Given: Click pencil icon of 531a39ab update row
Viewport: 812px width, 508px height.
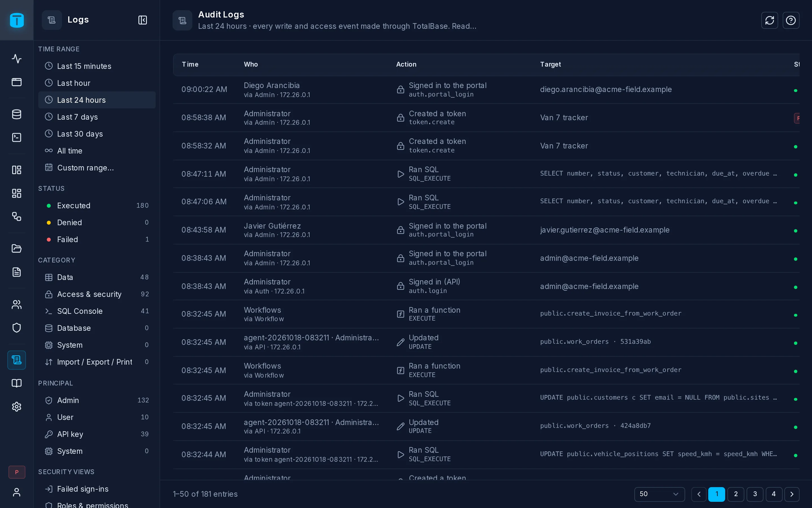Looking at the screenshot, I should click(x=400, y=342).
